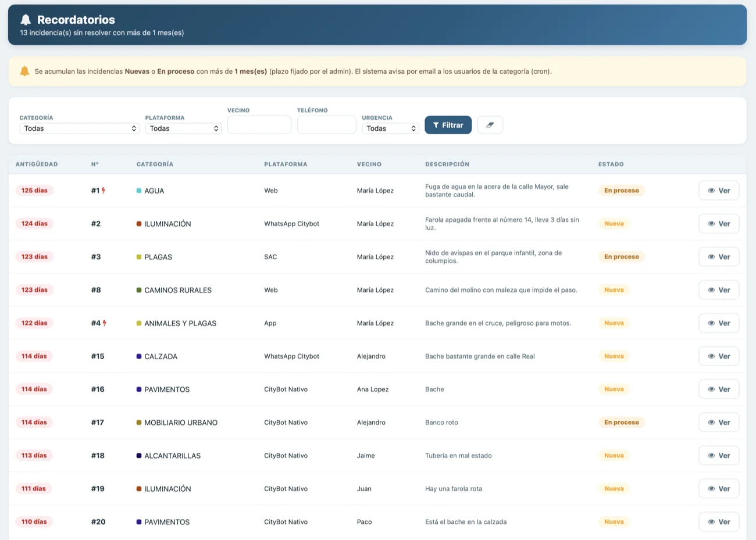Click the urgency lightning icon on incident #4
Image resolution: width=756 pixels, height=540 pixels.
[x=105, y=323]
